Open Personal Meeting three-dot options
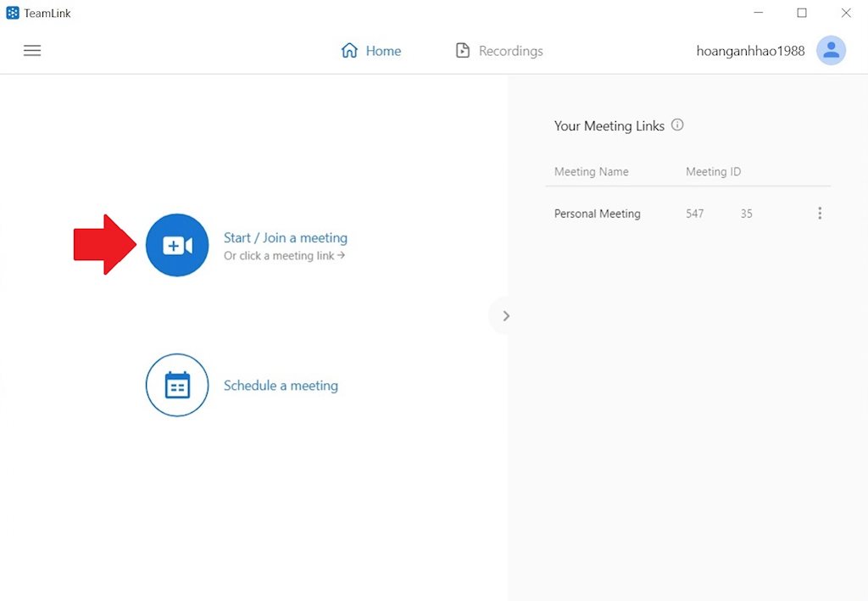 [819, 214]
